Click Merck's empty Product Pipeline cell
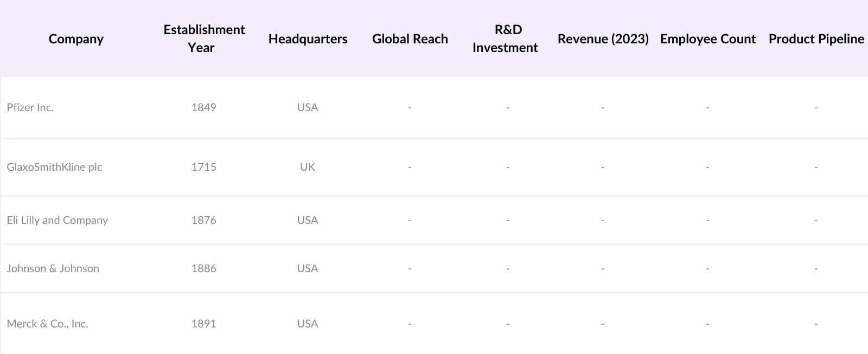 (816, 324)
